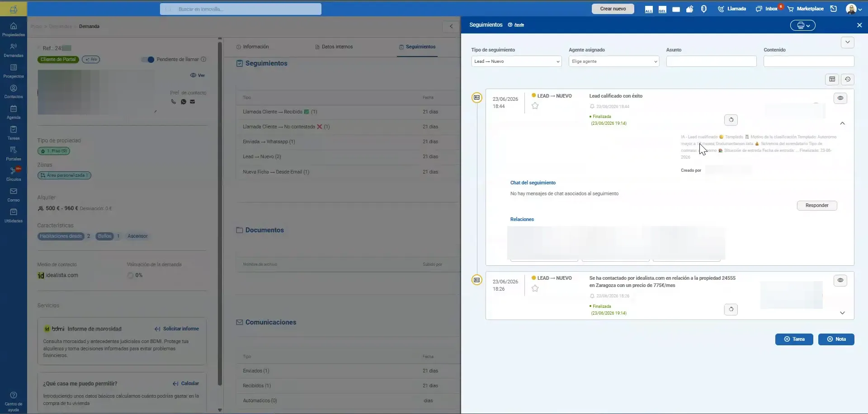The height and width of the screenshot is (414, 868).
Task: Open the Llamada call option
Action: pyautogui.click(x=732, y=9)
